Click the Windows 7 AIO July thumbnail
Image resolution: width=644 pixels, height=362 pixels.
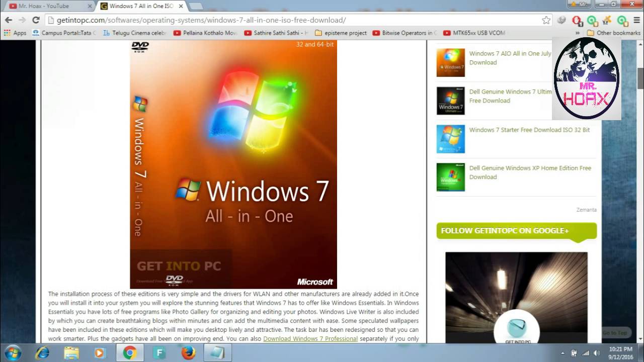[x=451, y=62]
